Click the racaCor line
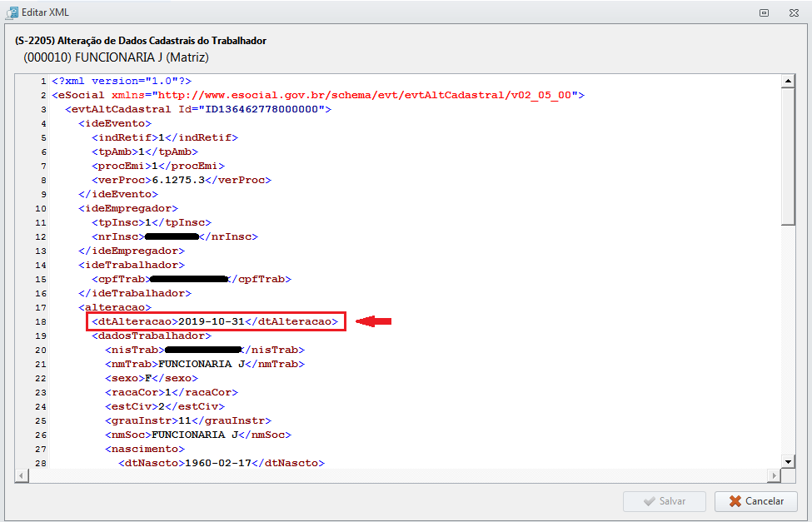 point(172,392)
